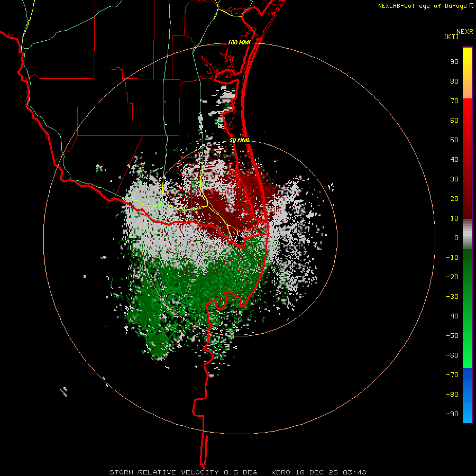Image resolution: width=476 pixels, height=476 pixels.
Task: Click the 0 value on the velocity scale
Action: click(x=456, y=238)
